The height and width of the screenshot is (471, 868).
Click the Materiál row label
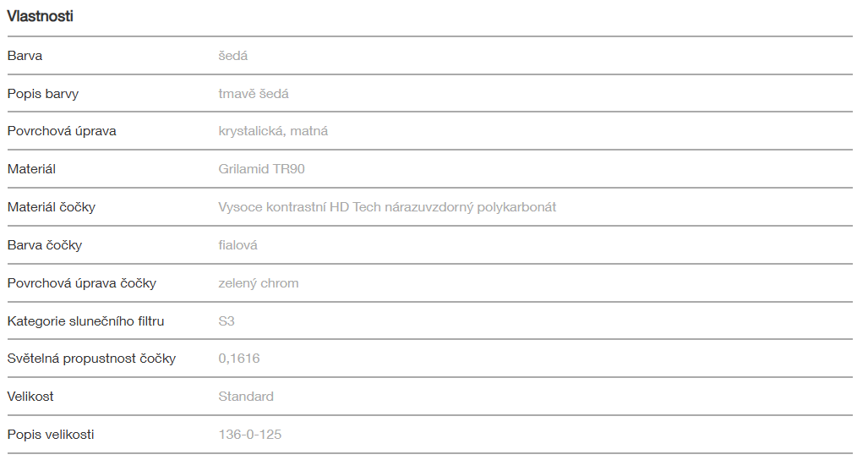pos(31,169)
